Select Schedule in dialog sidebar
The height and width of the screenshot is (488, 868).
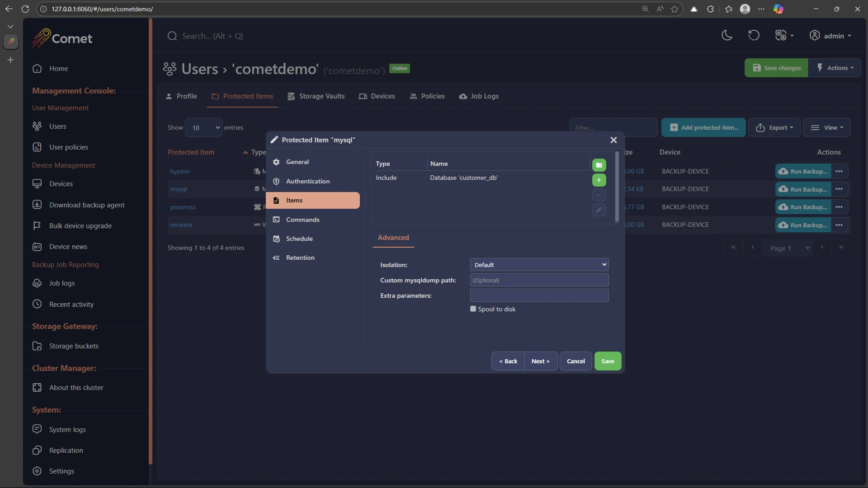coord(313,239)
